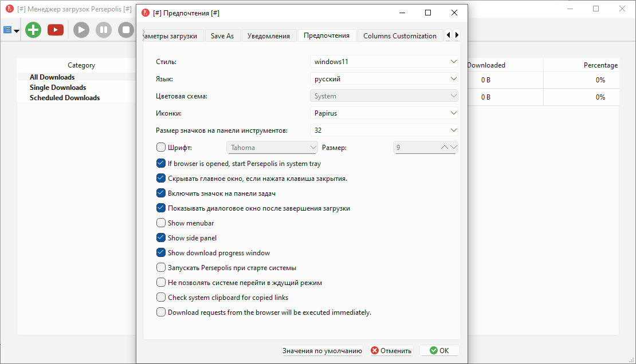Open the video finder YouTube icon
This screenshot has width=636, height=364.
point(56,30)
